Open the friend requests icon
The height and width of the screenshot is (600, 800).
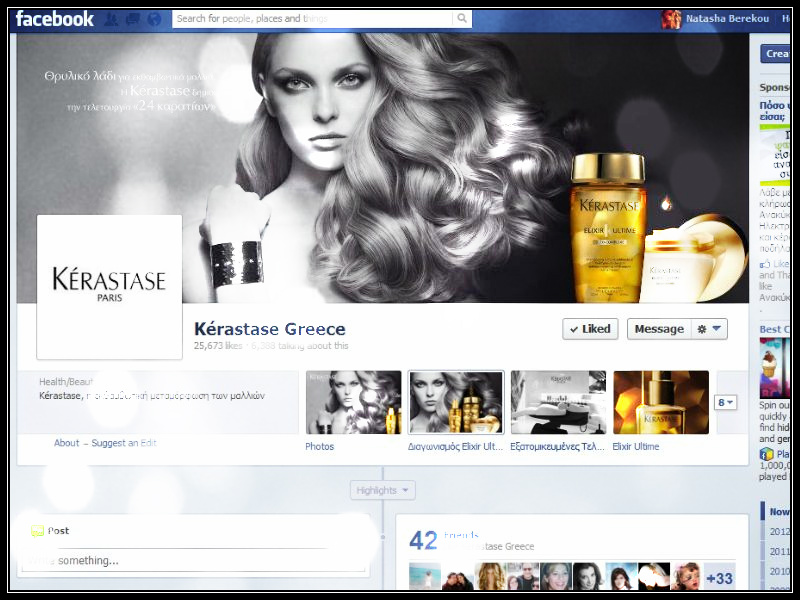pos(111,19)
